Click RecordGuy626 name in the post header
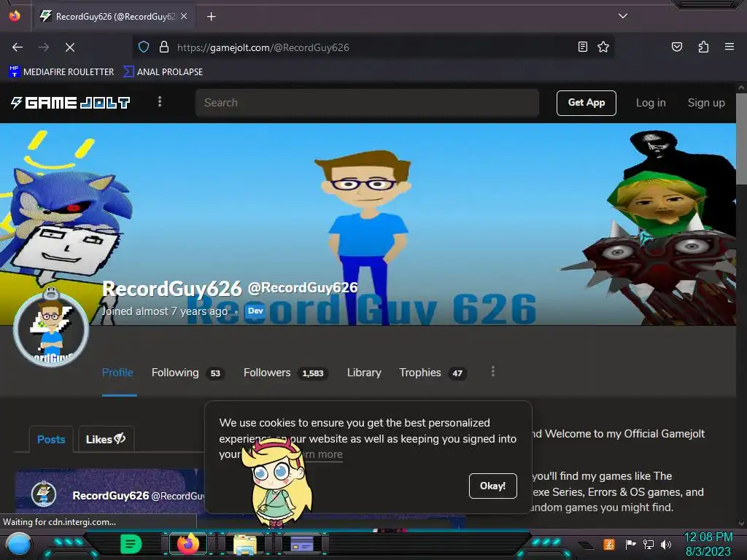747x560 pixels. [111, 496]
